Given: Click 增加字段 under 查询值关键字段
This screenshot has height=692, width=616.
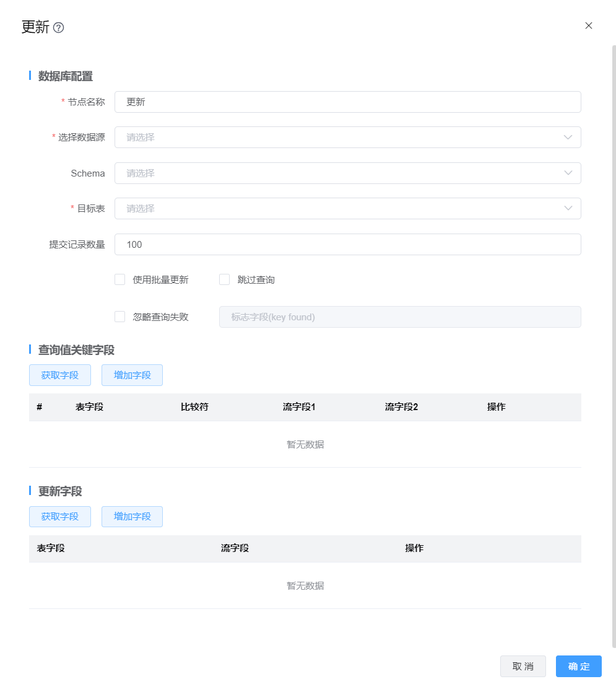Looking at the screenshot, I should [x=132, y=375].
